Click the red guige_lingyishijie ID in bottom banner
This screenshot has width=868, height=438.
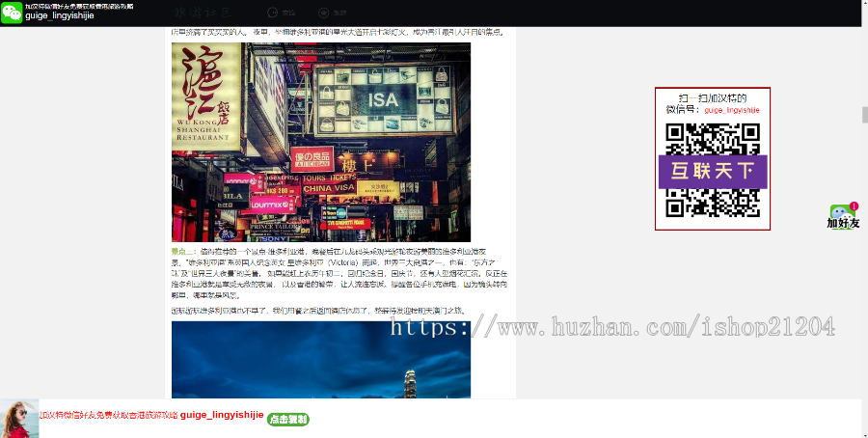[x=222, y=415]
